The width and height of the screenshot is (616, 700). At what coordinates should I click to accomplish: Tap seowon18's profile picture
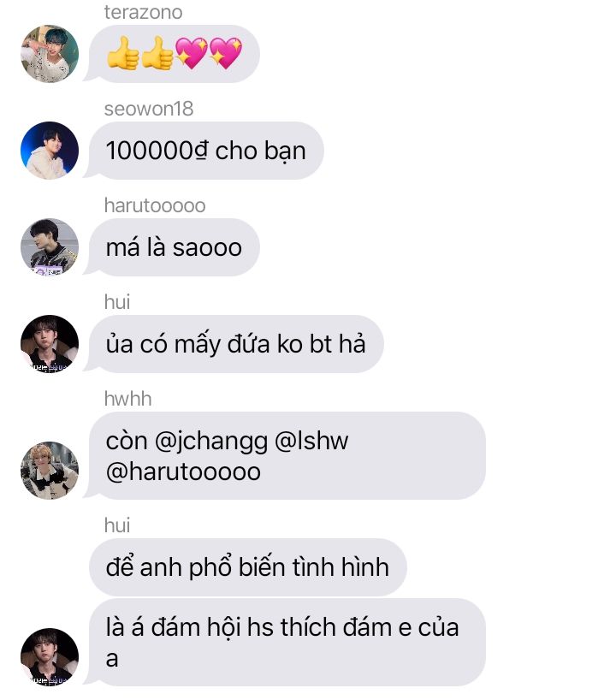click(50, 151)
